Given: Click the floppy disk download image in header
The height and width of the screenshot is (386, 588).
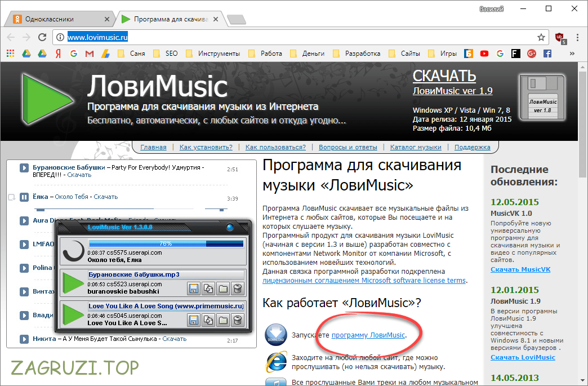Looking at the screenshot, I should (x=542, y=97).
